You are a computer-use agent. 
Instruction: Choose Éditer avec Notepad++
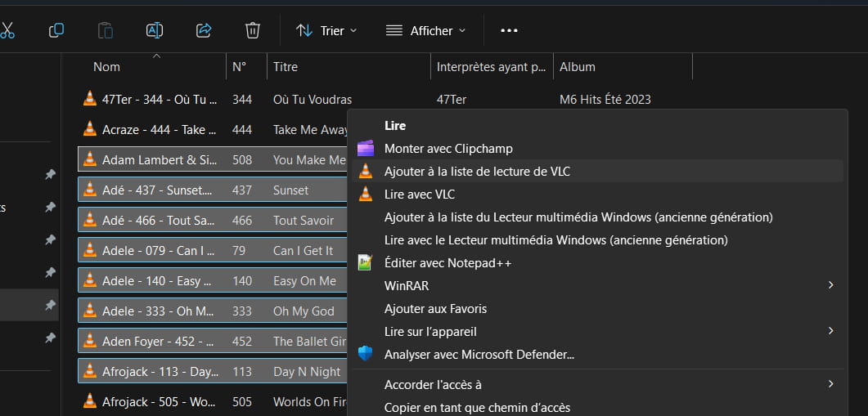(597, 263)
